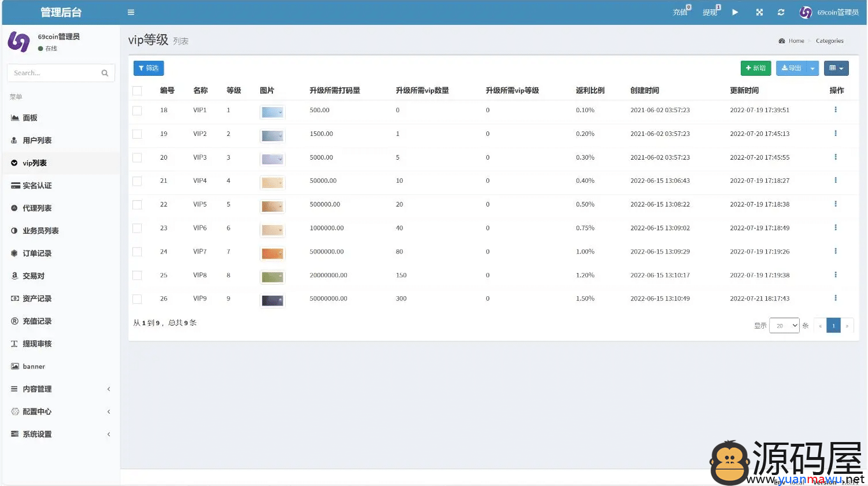Check the row checkbox for VIP3
868x486 pixels.
tap(137, 157)
